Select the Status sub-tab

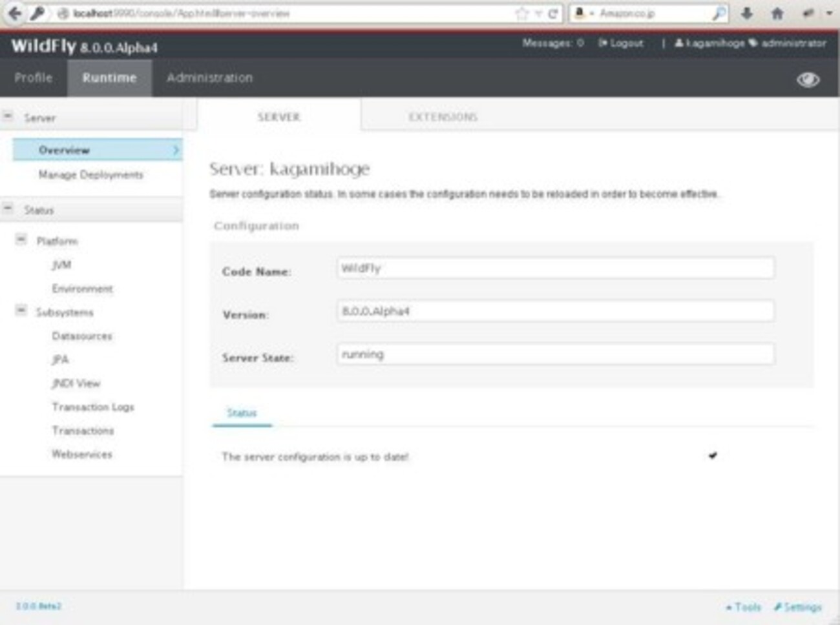click(x=242, y=413)
